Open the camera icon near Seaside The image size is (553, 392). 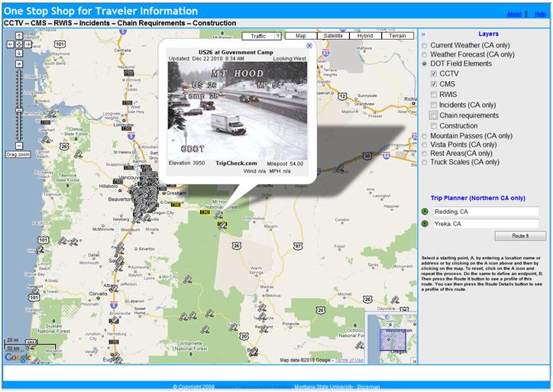pyautogui.click(x=46, y=140)
